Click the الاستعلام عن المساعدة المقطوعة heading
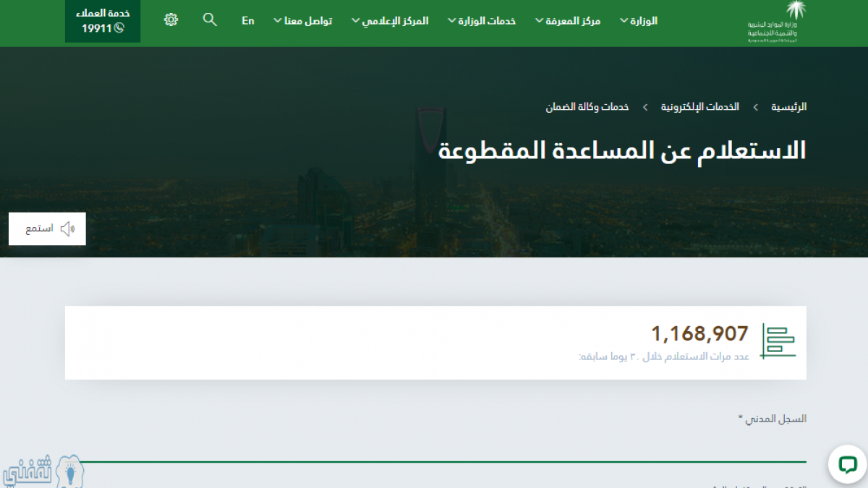The width and height of the screenshot is (868, 488). pos(623,150)
